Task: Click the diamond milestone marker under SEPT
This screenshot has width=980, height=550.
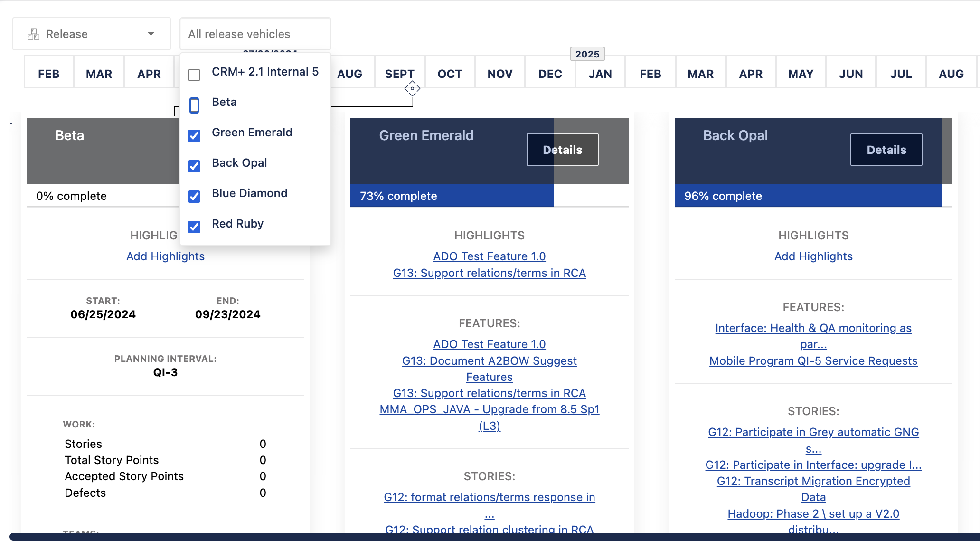Action: point(412,88)
